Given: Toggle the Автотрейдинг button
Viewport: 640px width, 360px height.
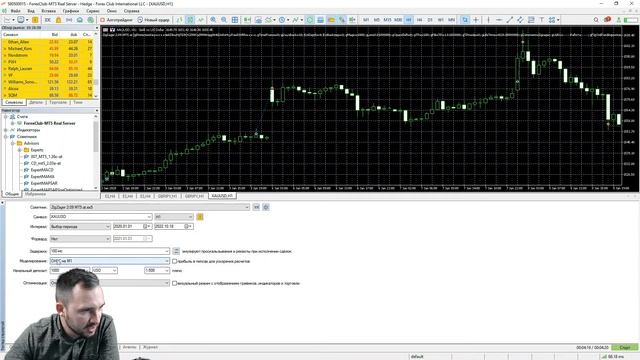Looking at the screenshot, I should (116, 20).
